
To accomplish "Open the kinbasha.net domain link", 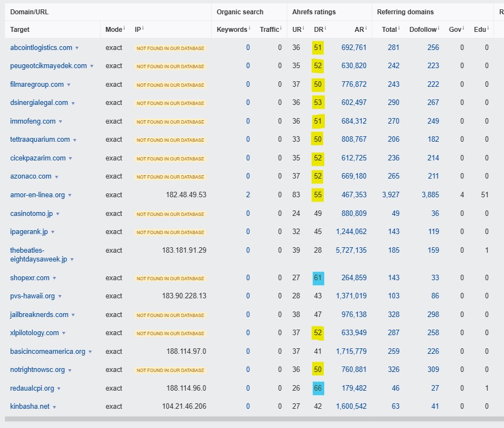I will pyautogui.click(x=30, y=406).
